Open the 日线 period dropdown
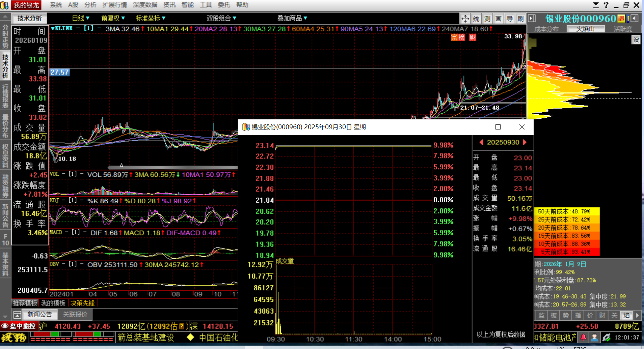The height and width of the screenshot is (349, 644). (x=81, y=18)
